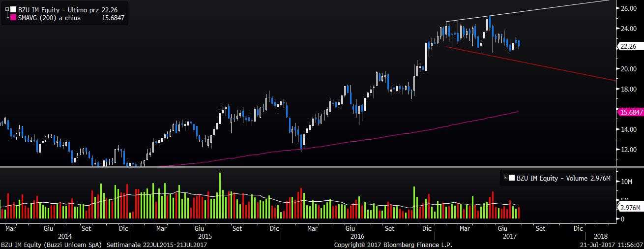Image resolution: width=644 pixels, height=249 pixels.
Task: Click the pink SMAVG (200) color swatch
Action: [13, 18]
